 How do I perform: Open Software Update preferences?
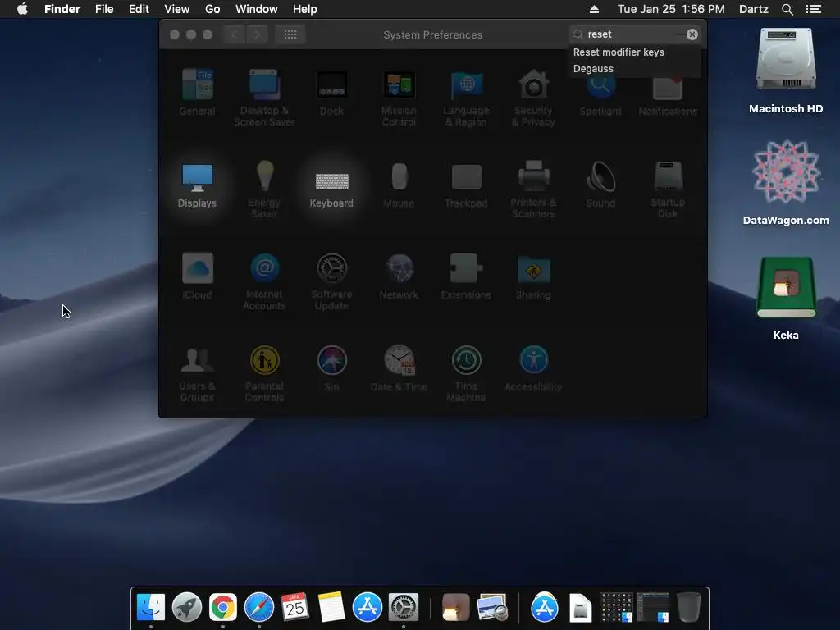[331, 282]
